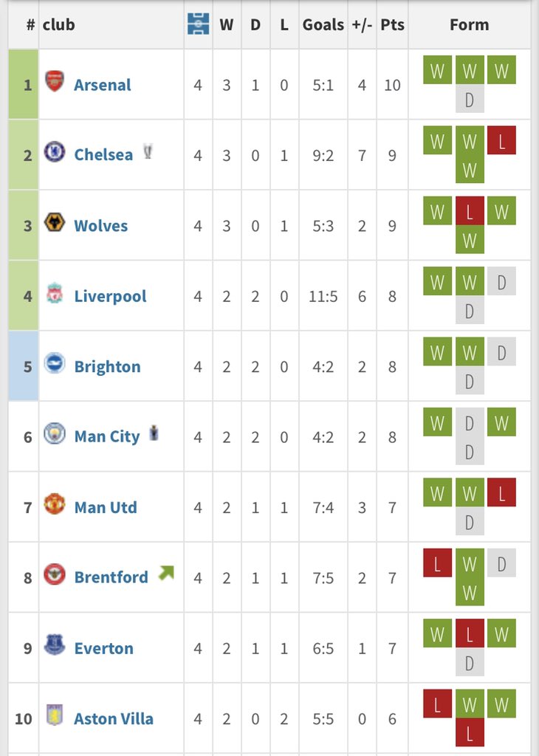Click Chelsea's red L form result box

click(501, 140)
